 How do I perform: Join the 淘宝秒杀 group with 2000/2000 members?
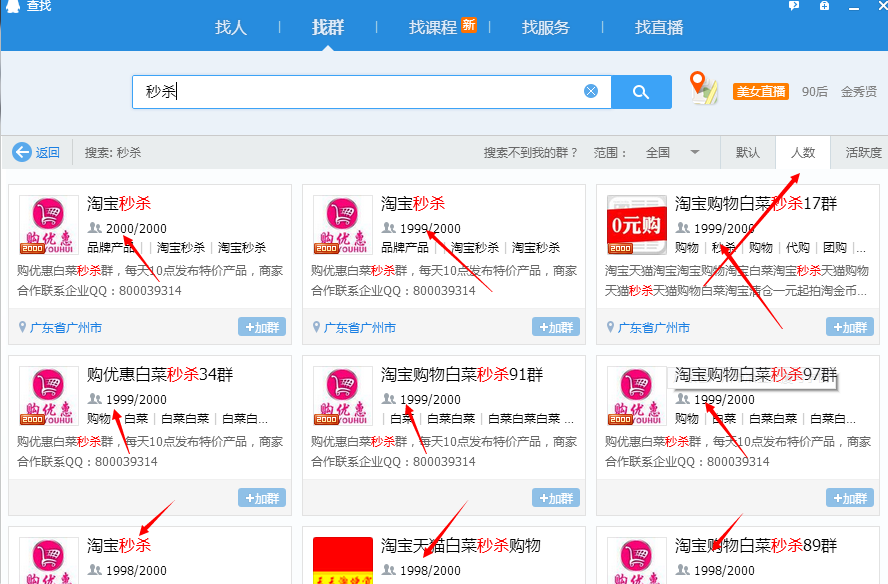click(262, 327)
